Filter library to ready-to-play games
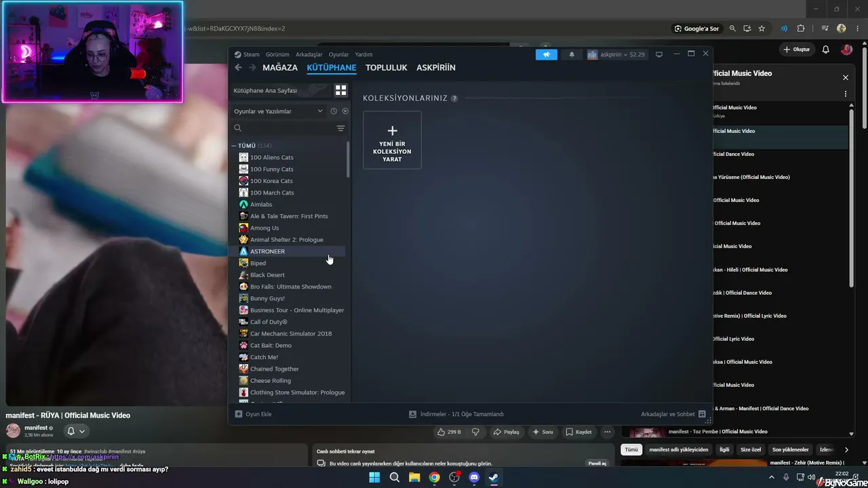 (345, 111)
